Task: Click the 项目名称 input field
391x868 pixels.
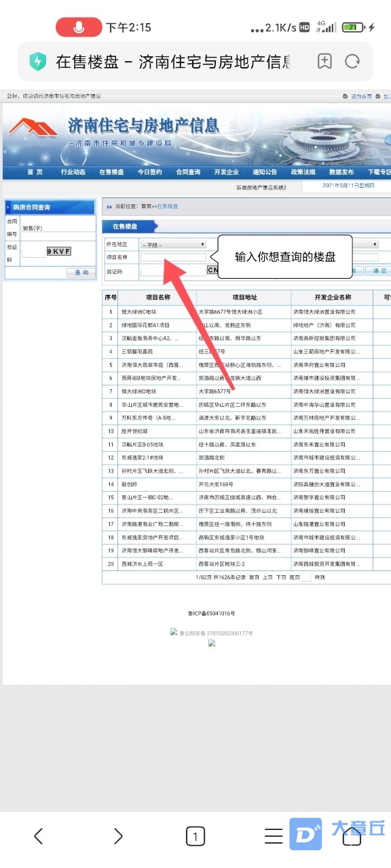Action: point(173,258)
